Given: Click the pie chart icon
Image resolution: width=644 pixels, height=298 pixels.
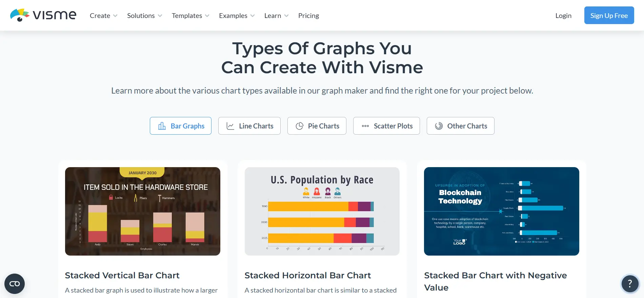Looking at the screenshot, I should (x=300, y=126).
